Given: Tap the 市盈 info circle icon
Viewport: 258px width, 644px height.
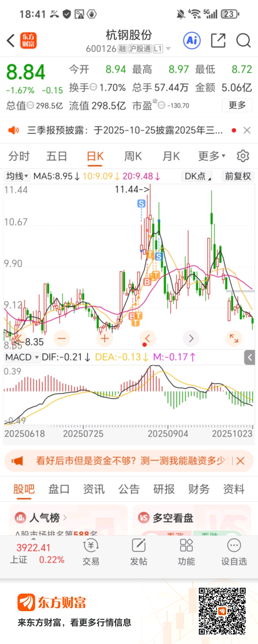Looking at the screenshot, I should 162,105.
